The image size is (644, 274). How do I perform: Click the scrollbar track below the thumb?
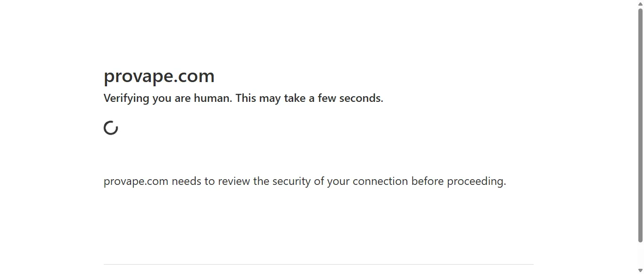coord(640,255)
